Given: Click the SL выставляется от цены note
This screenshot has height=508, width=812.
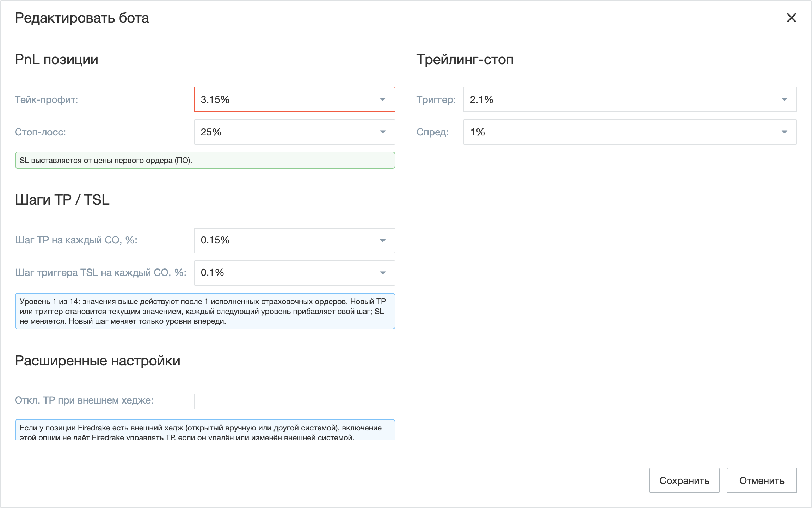Looking at the screenshot, I should tap(205, 160).
